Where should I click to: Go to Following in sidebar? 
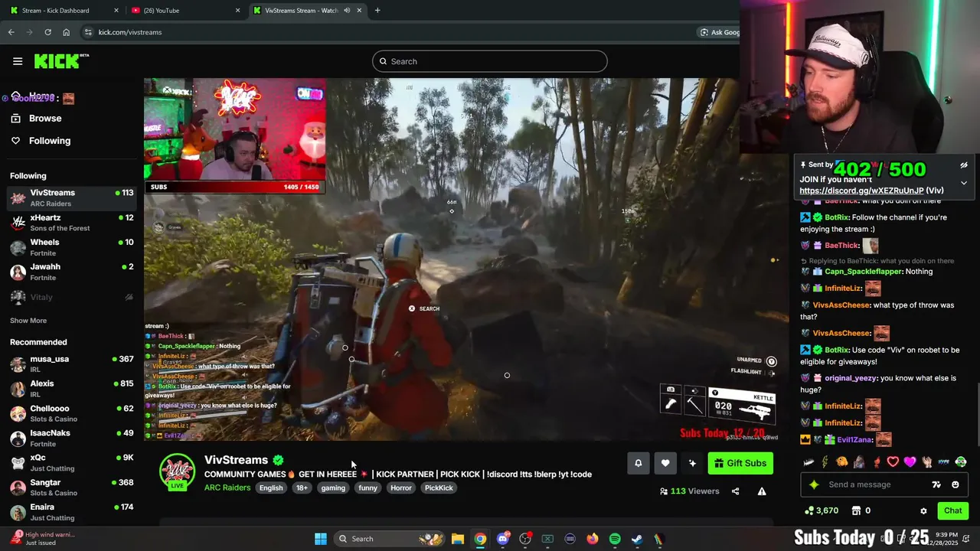pos(50,141)
